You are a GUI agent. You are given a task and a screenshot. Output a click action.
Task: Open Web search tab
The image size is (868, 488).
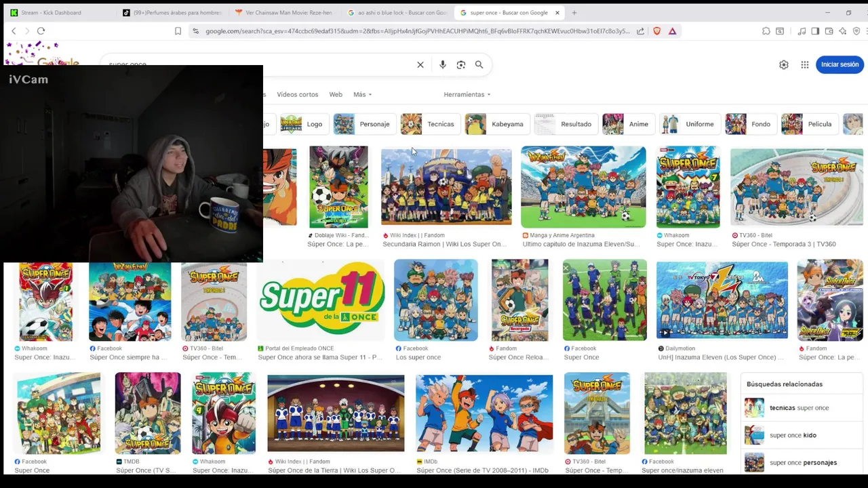(x=336, y=95)
